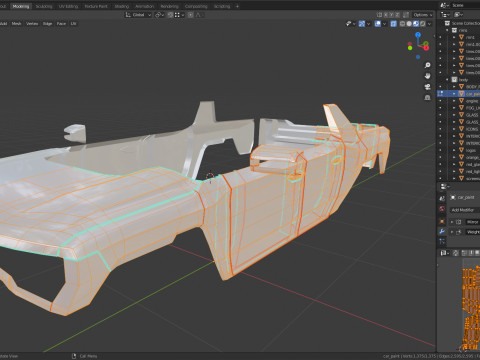The height and width of the screenshot is (360, 480).
Task: Click the pan view hand icon
Action: coord(427,76)
